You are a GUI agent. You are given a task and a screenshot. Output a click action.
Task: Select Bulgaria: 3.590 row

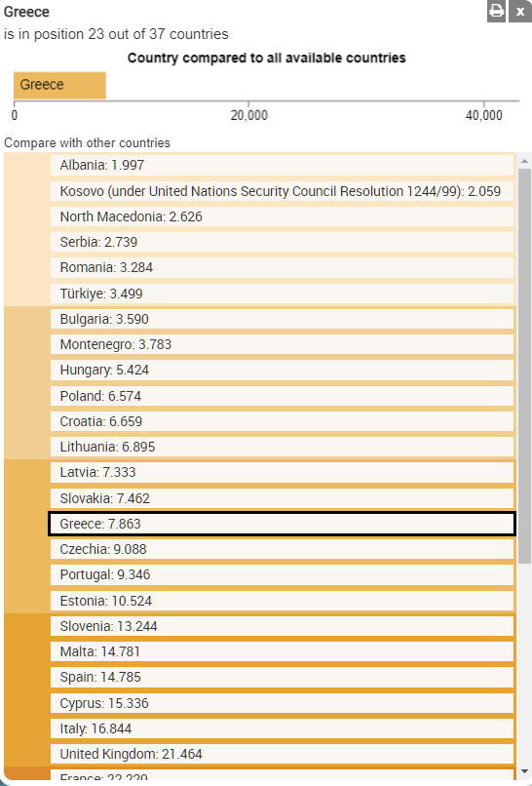pyautogui.click(x=282, y=319)
